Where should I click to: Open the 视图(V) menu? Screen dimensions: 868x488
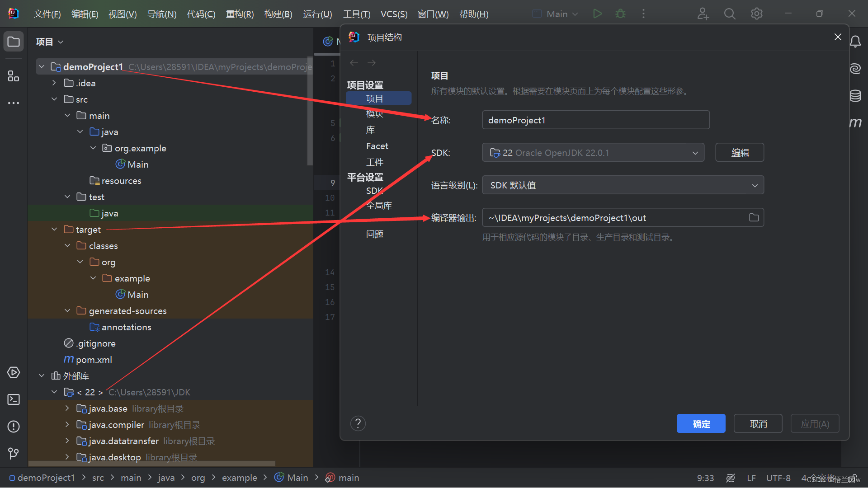[x=122, y=14]
